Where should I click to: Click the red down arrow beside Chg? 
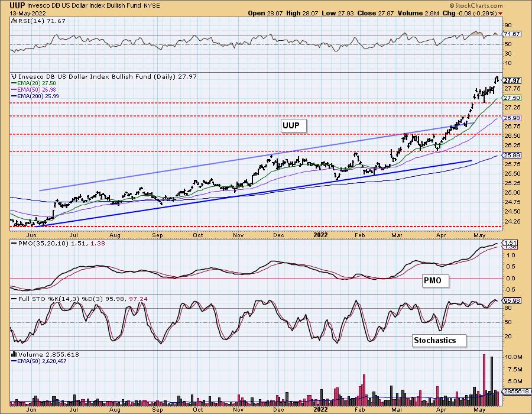501,14
